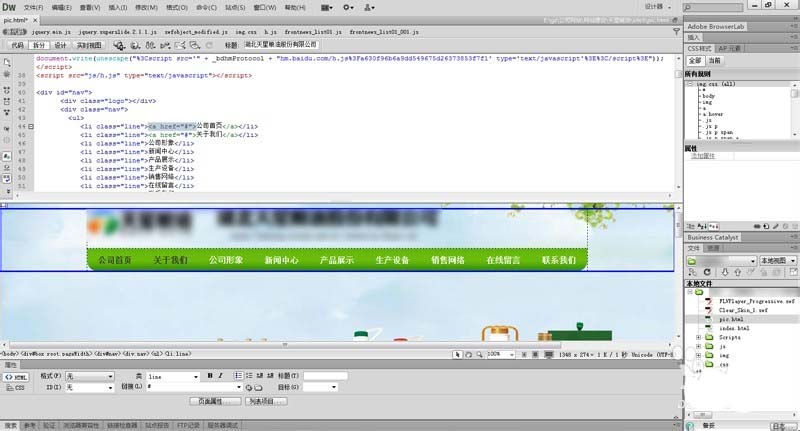Expand the Scripts folder in Files panel
The width and height of the screenshot is (800, 431).
click(x=698, y=338)
